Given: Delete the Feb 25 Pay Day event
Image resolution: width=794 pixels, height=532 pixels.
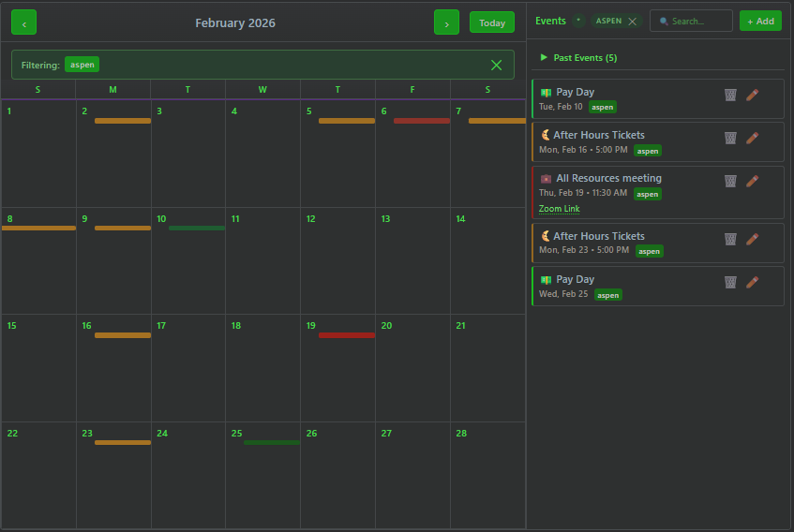Looking at the screenshot, I should click(730, 282).
